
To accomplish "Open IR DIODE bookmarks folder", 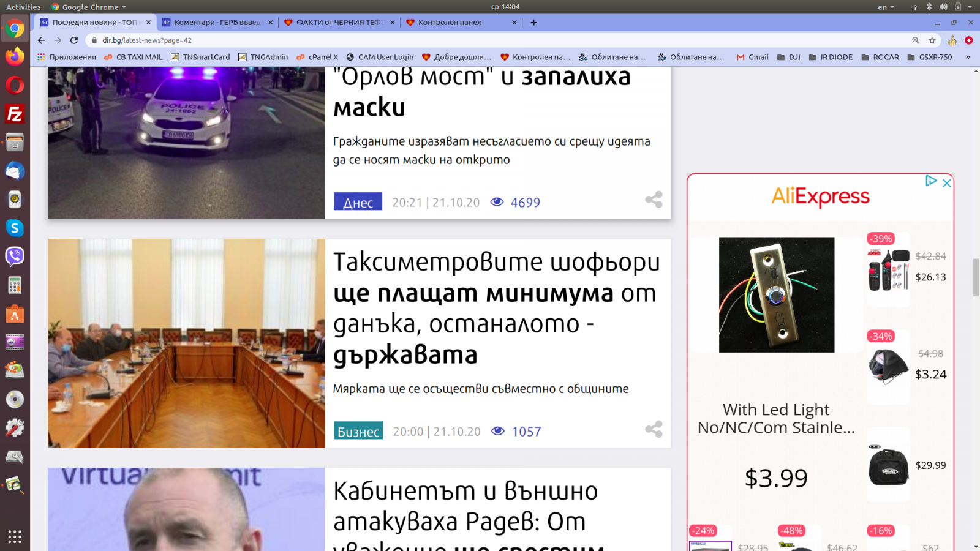I will click(x=831, y=57).
